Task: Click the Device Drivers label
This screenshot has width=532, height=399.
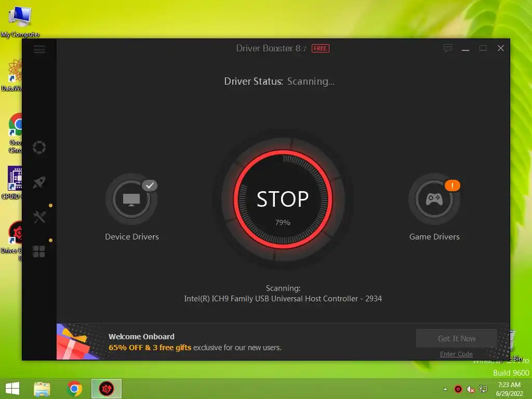Action: (x=132, y=237)
